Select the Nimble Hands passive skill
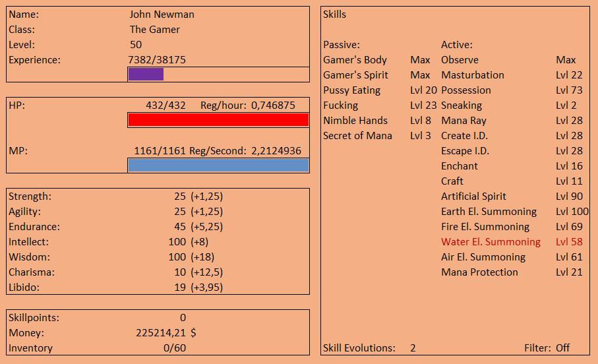598x364 pixels. (x=355, y=121)
